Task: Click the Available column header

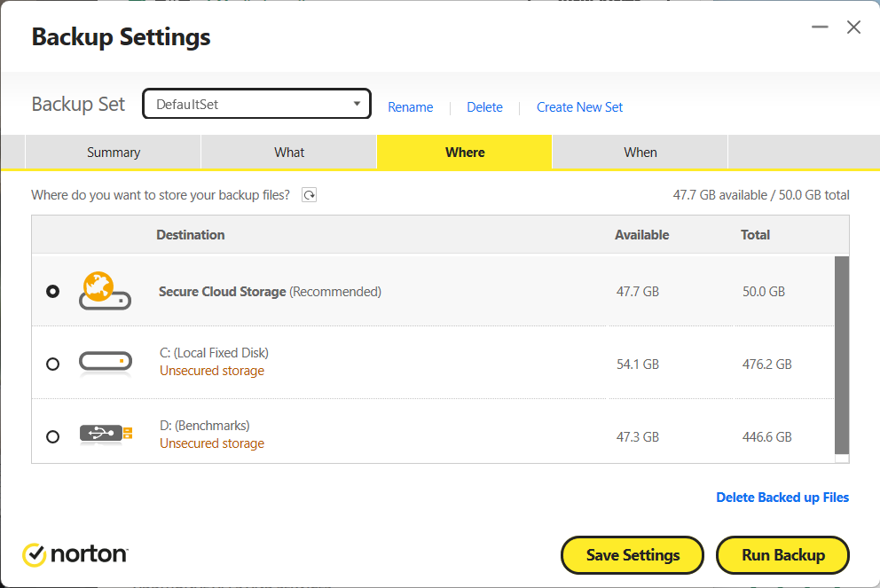Action: click(x=642, y=235)
